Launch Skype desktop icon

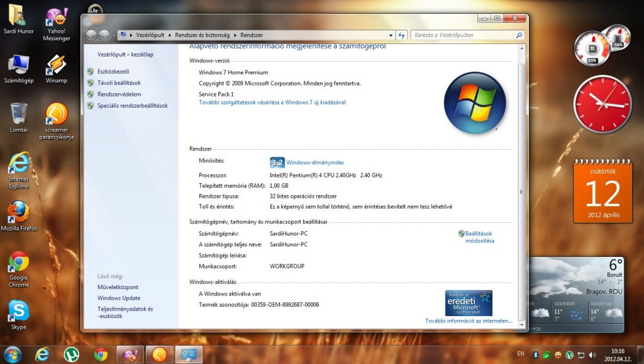(x=18, y=315)
